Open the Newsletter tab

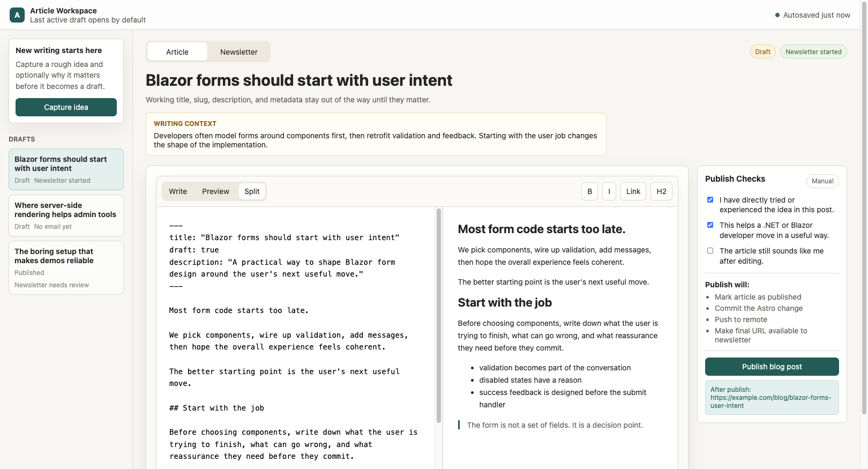(239, 52)
